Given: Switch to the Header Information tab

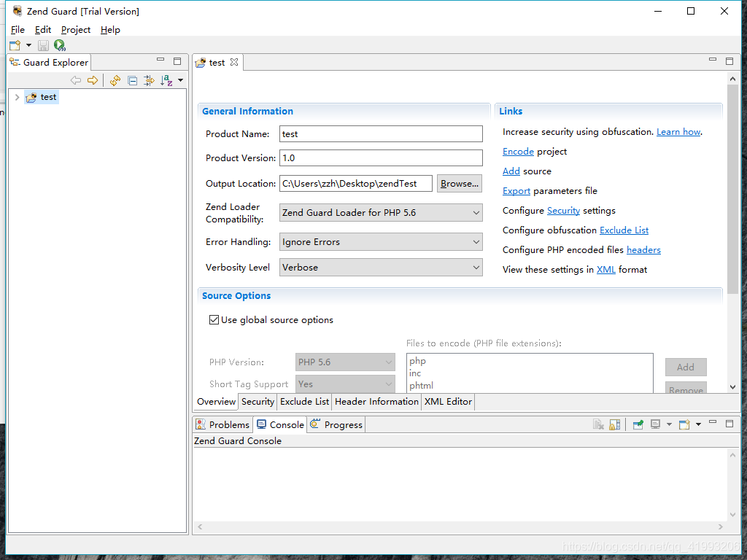Looking at the screenshot, I should click(x=376, y=402).
